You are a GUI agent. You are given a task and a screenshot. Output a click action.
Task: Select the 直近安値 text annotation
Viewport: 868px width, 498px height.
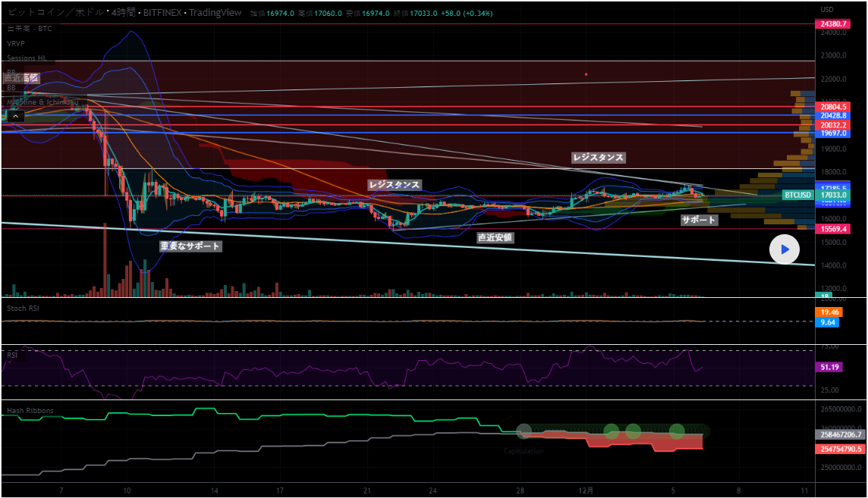coord(495,237)
